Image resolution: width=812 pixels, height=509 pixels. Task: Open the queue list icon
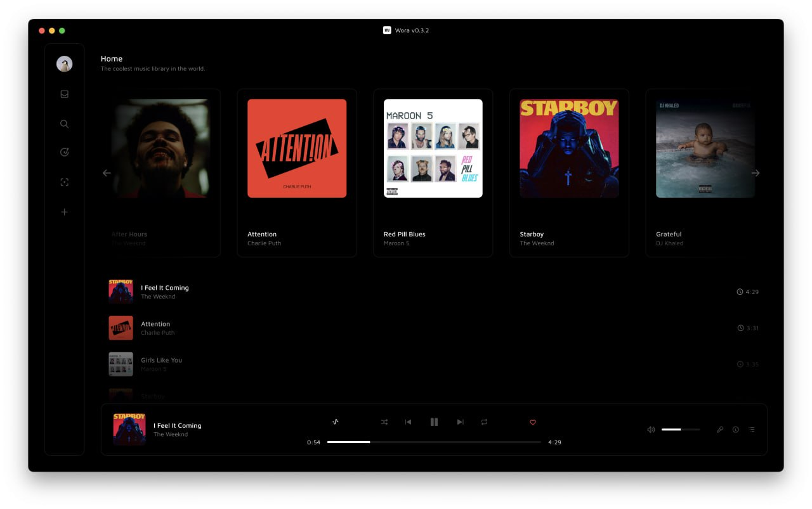pos(752,429)
